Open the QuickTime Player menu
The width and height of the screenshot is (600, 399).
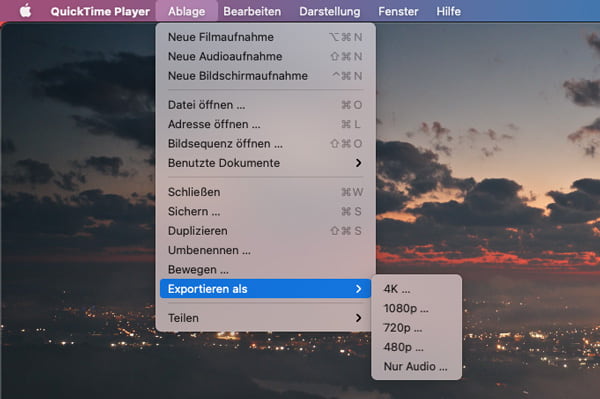tap(100, 11)
